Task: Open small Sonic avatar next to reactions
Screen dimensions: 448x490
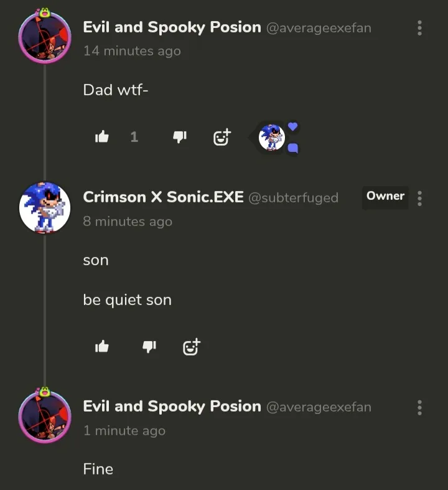Action: [271, 138]
